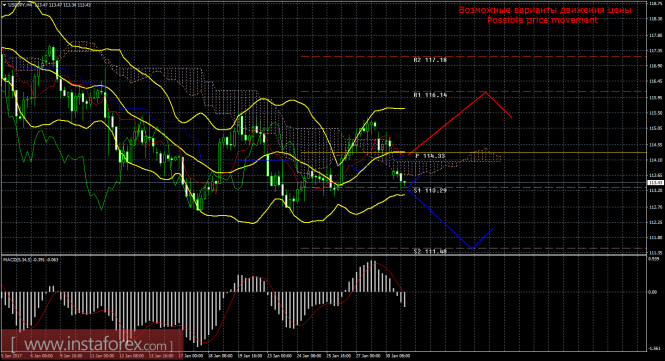Open the www.instaforex.com watermark link

point(92,344)
